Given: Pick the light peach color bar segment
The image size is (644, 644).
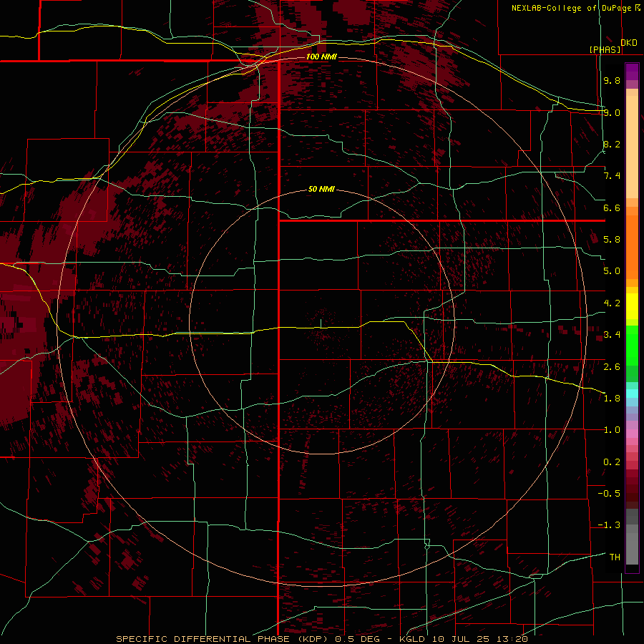Looking at the screenshot, I should (x=632, y=148).
